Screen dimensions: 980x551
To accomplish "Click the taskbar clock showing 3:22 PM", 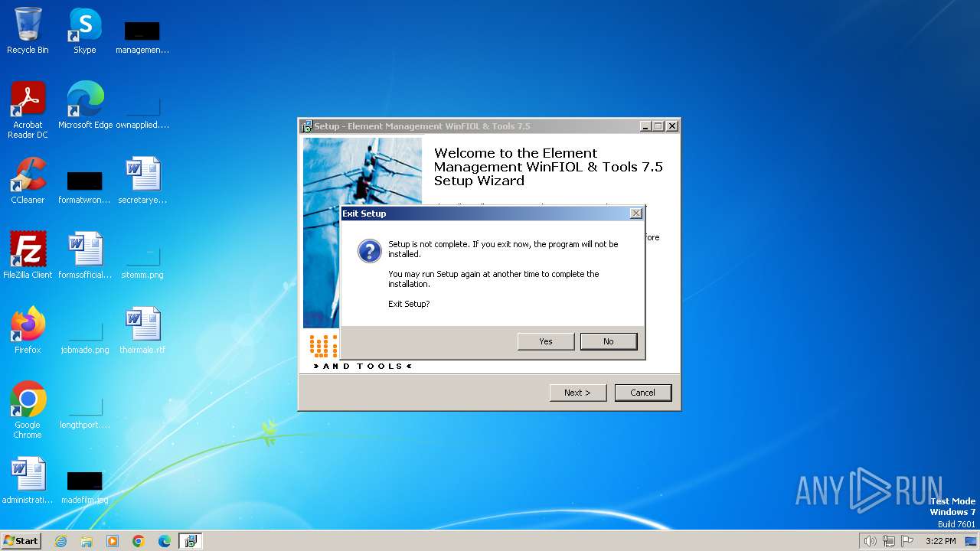I will [940, 541].
